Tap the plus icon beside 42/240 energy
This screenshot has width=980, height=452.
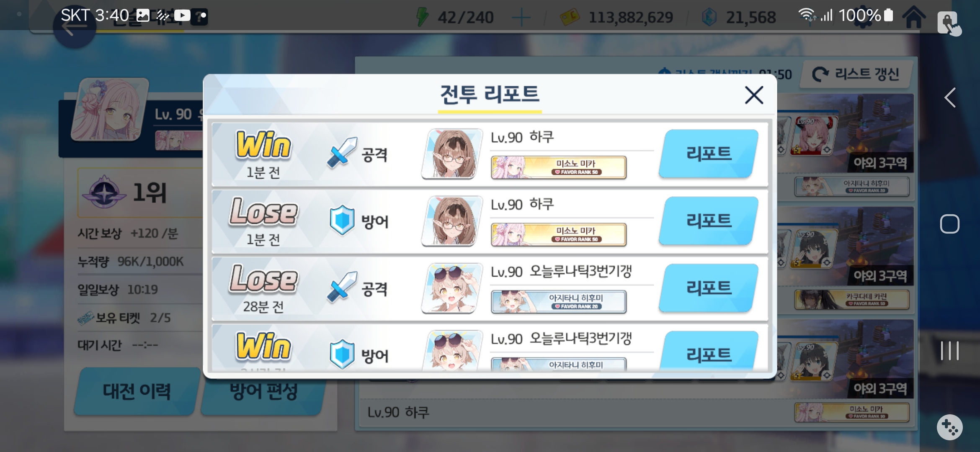click(x=521, y=18)
